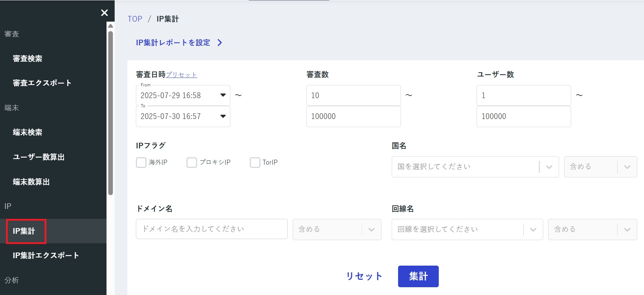Focus the ドメイン名 input field
The height and width of the screenshot is (295, 644).
point(212,229)
